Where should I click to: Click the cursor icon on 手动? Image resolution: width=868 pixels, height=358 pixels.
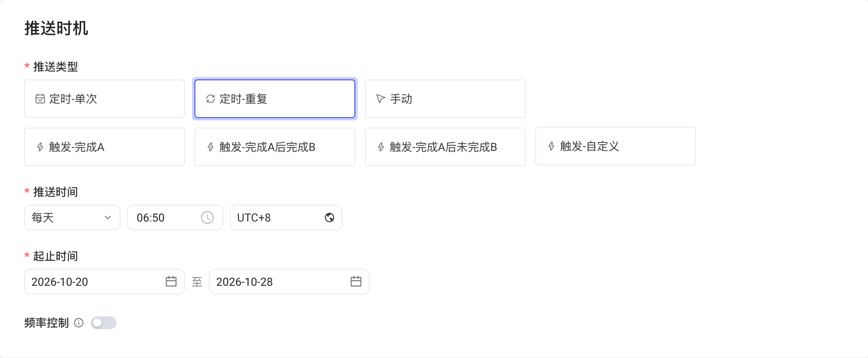pyautogui.click(x=381, y=99)
